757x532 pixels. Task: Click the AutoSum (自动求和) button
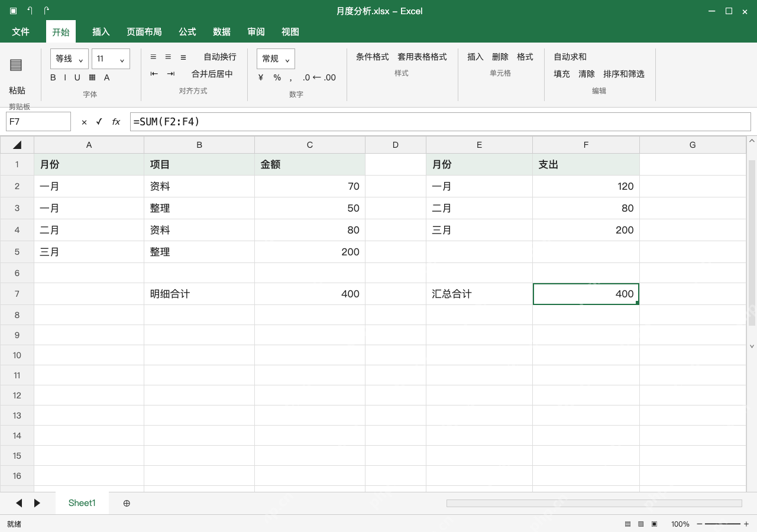click(570, 57)
